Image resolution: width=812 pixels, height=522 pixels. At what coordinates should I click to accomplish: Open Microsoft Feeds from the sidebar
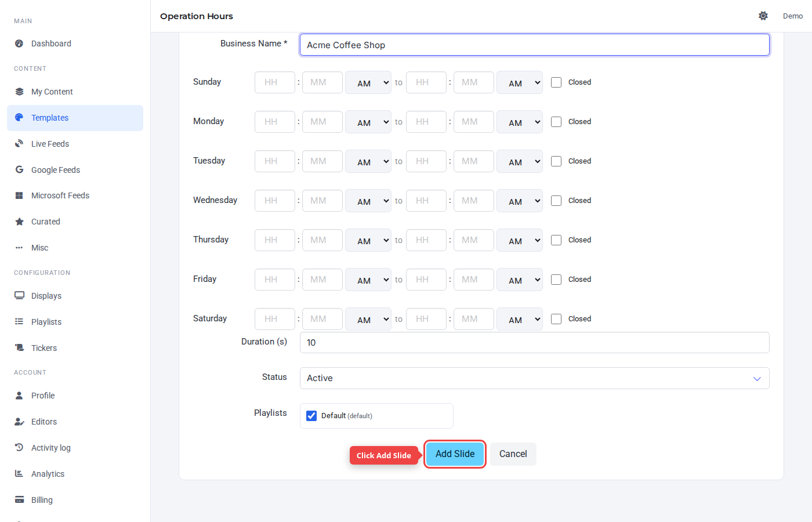(75, 195)
